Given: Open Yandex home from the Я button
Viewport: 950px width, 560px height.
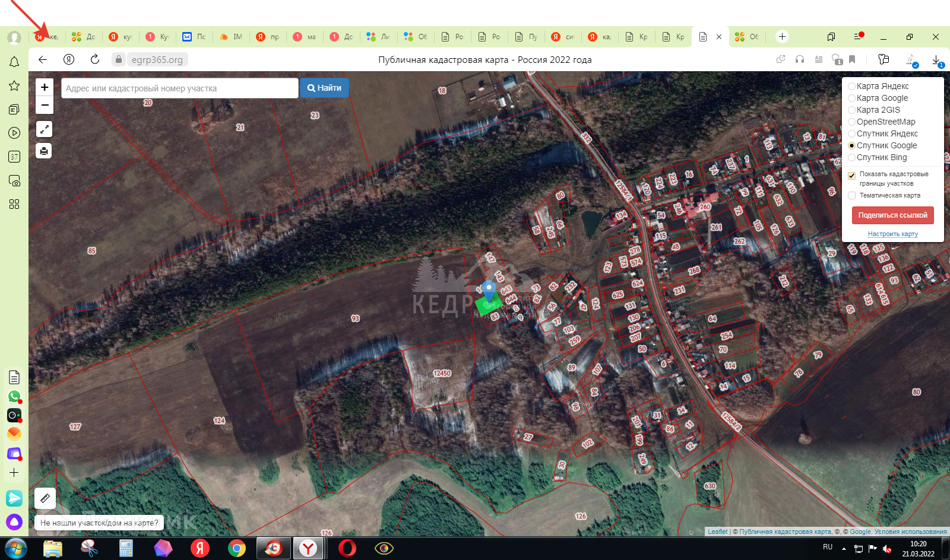Looking at the screenshot, I should (69, 59).
